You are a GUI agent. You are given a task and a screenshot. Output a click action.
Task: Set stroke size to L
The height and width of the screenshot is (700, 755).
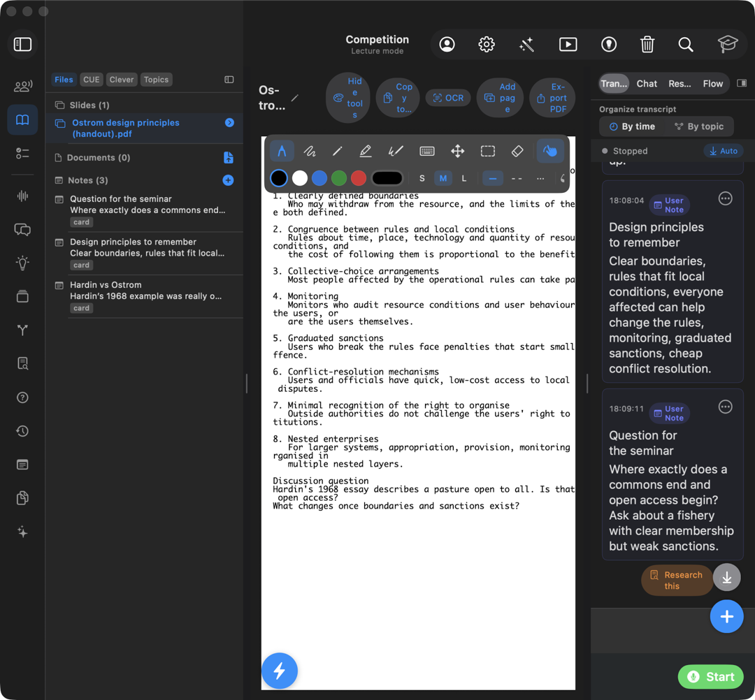click(x=463, y=178)
